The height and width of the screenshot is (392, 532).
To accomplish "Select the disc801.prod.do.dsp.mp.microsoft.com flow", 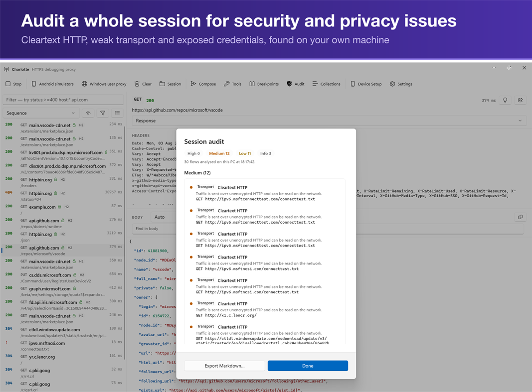I will [x=63, y=169].
